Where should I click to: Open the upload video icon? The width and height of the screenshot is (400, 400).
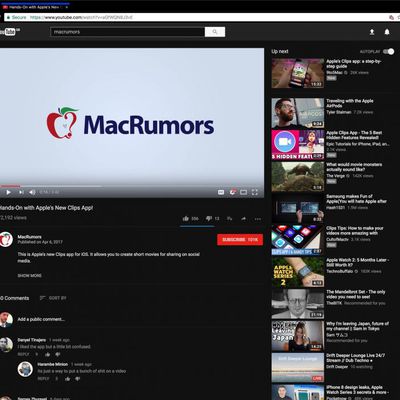coord(372,32)
